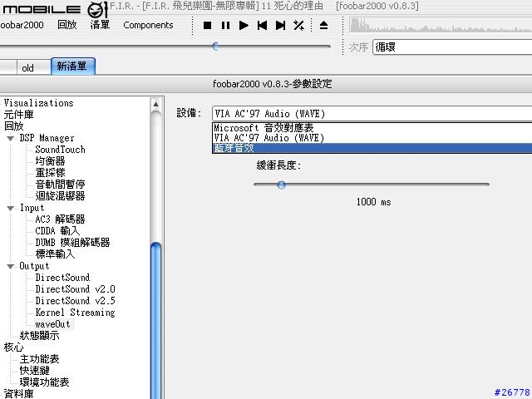The image size is (532, 399).
Task: Select 藍芽音效 in the device list
Action: tap(372, 148)
